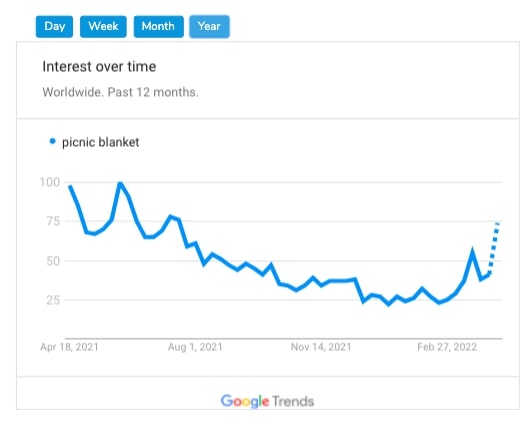The image size is (529, 429).
Task: Click the Worldwide Past 12 months subtitle
Action: coord(120,92)
